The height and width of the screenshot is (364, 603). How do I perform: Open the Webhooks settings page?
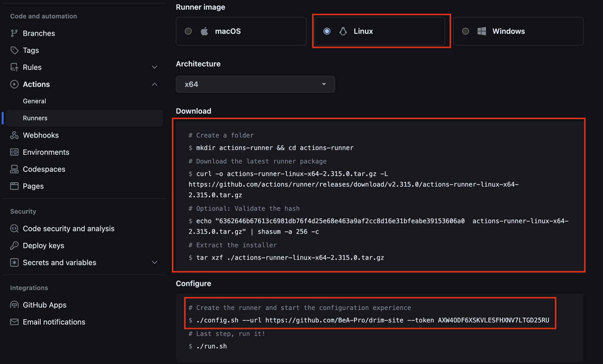pos(41,135)
